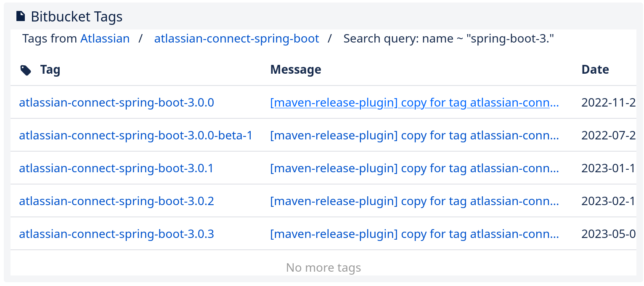Click the search query text for spring-boot-3.
The width and height of the screenshot is (644, 286).
coord(448,39)
